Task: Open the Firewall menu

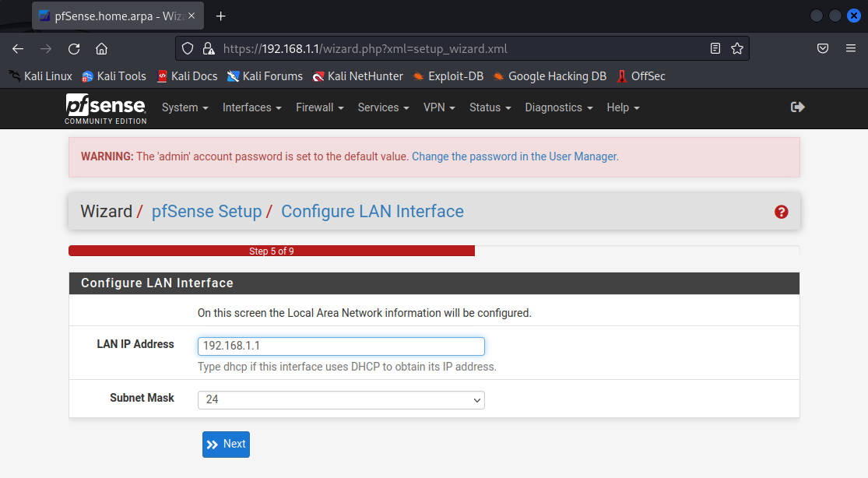Action: click(319, 107)
